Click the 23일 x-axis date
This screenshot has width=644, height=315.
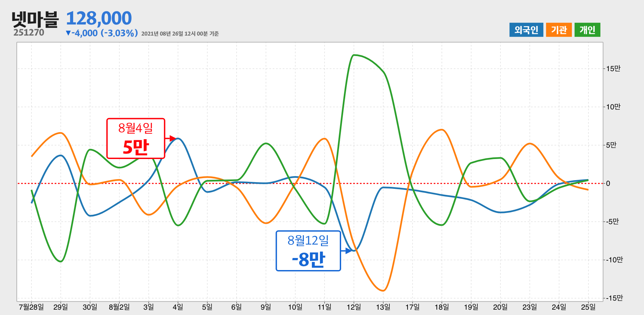point(530,307)
